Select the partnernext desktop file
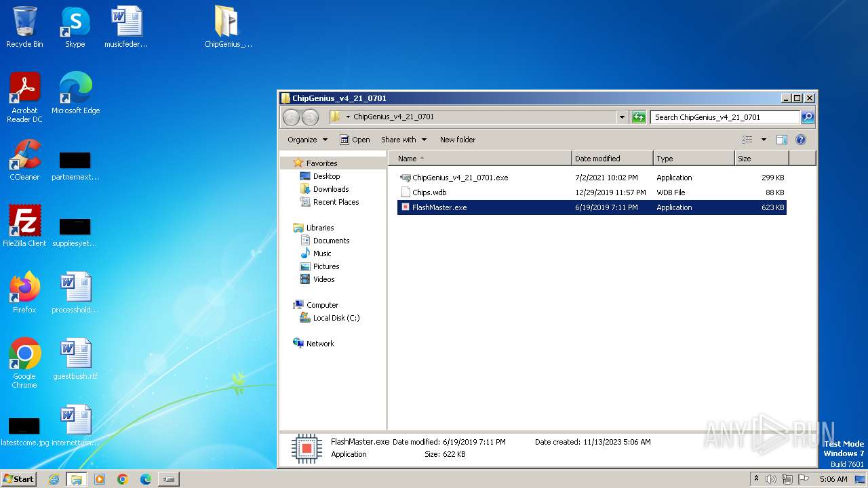The image size is (868, 488). tap(75, 167)
